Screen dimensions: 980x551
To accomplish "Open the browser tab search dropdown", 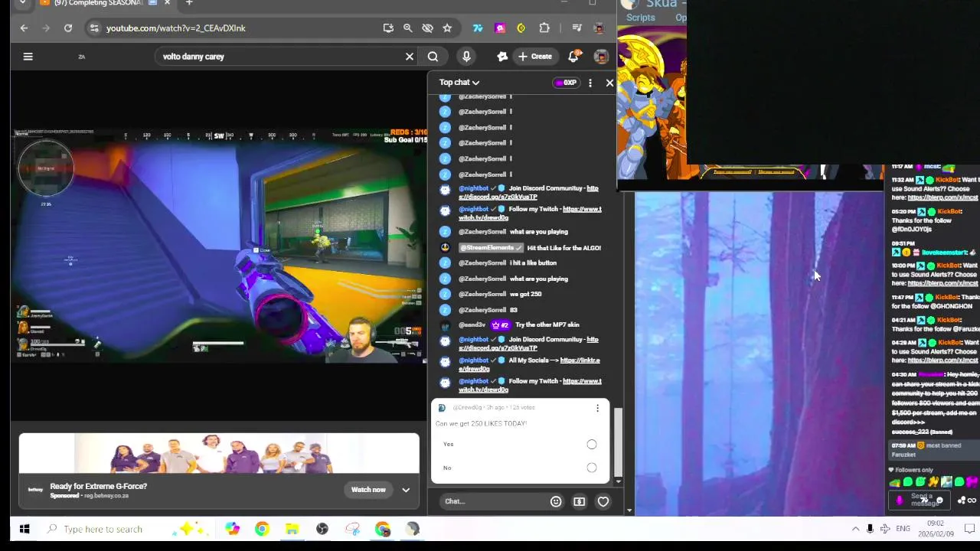I will (22, 3).
